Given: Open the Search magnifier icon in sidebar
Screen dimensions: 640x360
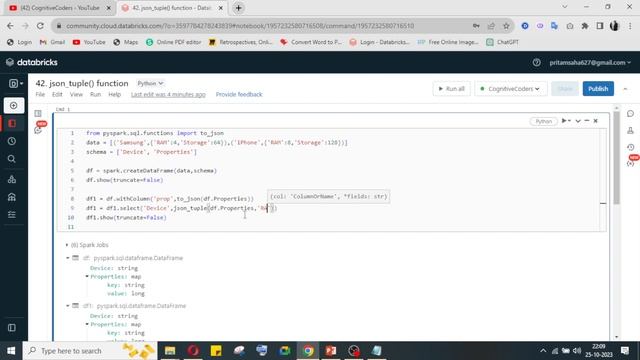Looking at the screenshot, I should pyautogui.click(x=12, y=159).
